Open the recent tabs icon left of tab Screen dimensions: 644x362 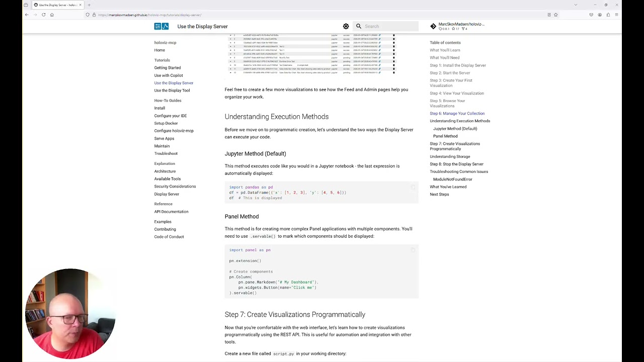pos(26,5)
